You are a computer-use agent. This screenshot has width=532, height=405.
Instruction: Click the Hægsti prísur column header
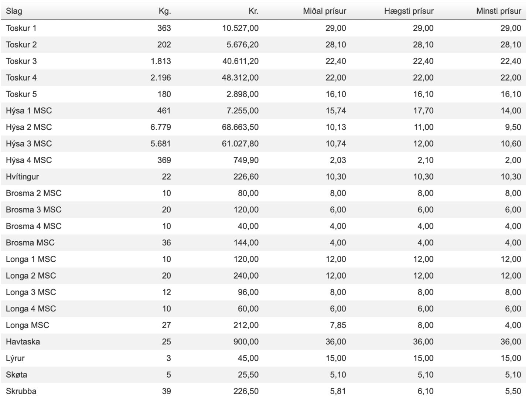click(x=409, y=11)
